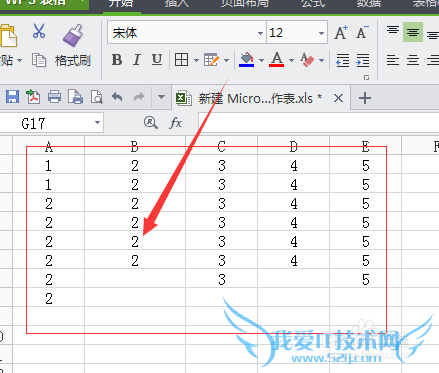Click the Cut scissors icon
Screen dimensions: 439x373
(x=39, y=31)
